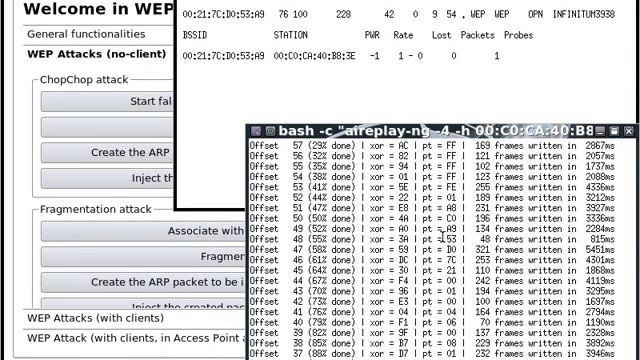The image size is (640, 360).
Task: Click the Offset 44 (67% done) line
Action: pyautogui.click(x=432, y=281)
